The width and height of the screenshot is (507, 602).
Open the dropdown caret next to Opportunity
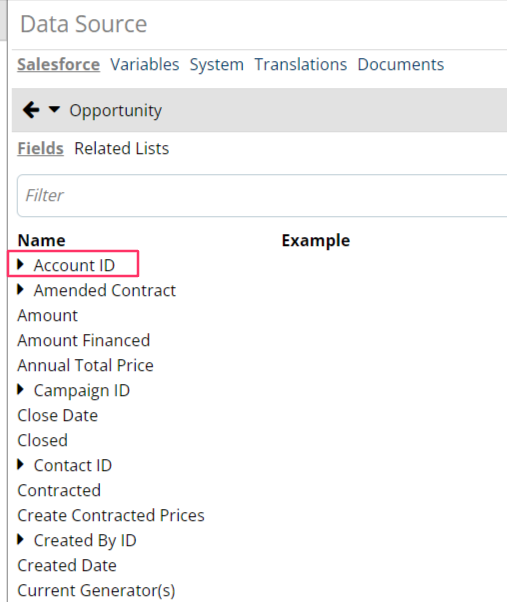tap(54, 109)
